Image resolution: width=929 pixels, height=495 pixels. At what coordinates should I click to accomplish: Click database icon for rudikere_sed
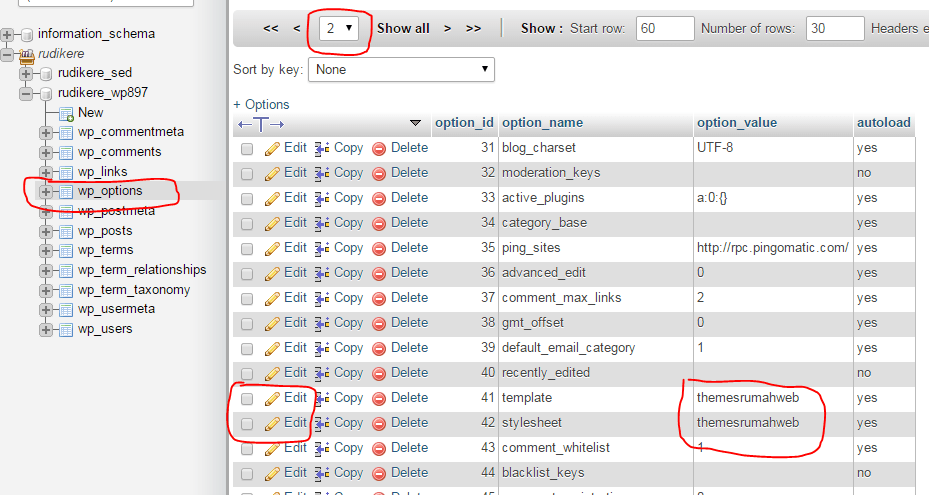pos(47,74)
